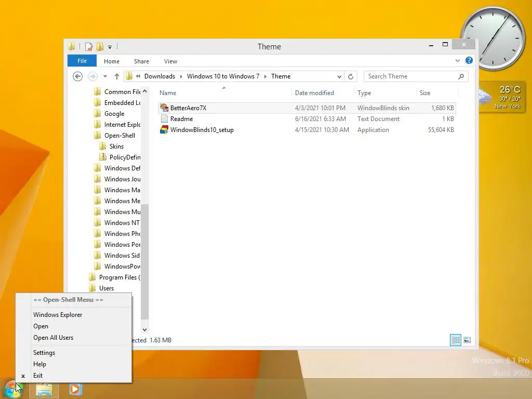The width and height of the screenshot is (532, 399).
Task: Click the desktop clock gadget
Action: tap(493, 38)
